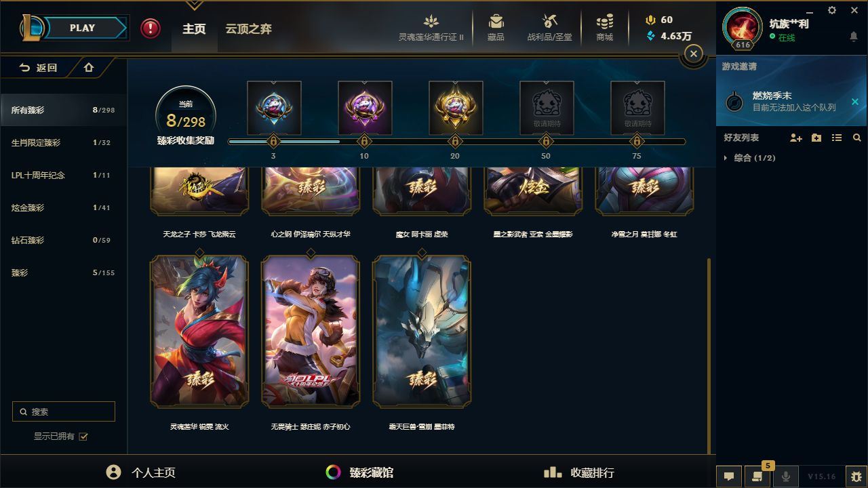
Task: Click the add friend icon
Action: click(x=796, y=138)
